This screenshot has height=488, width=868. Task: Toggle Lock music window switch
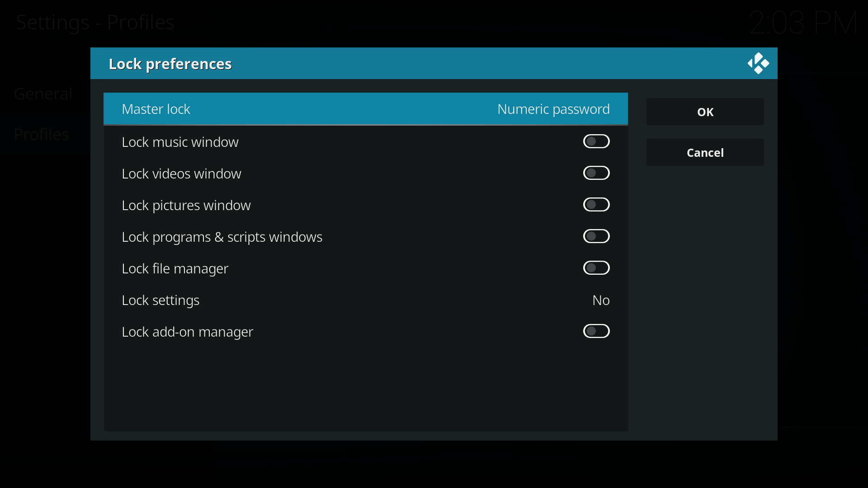point(596,141)
